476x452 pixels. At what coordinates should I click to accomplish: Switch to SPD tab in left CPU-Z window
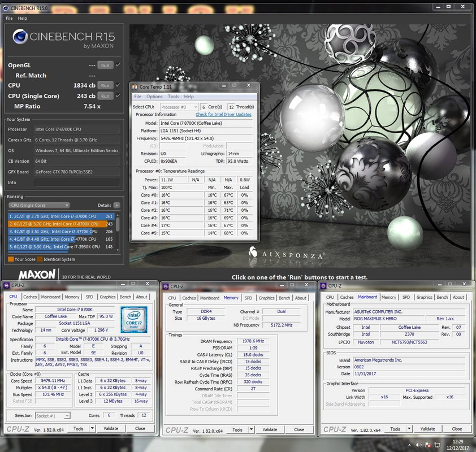click(89, 297)
